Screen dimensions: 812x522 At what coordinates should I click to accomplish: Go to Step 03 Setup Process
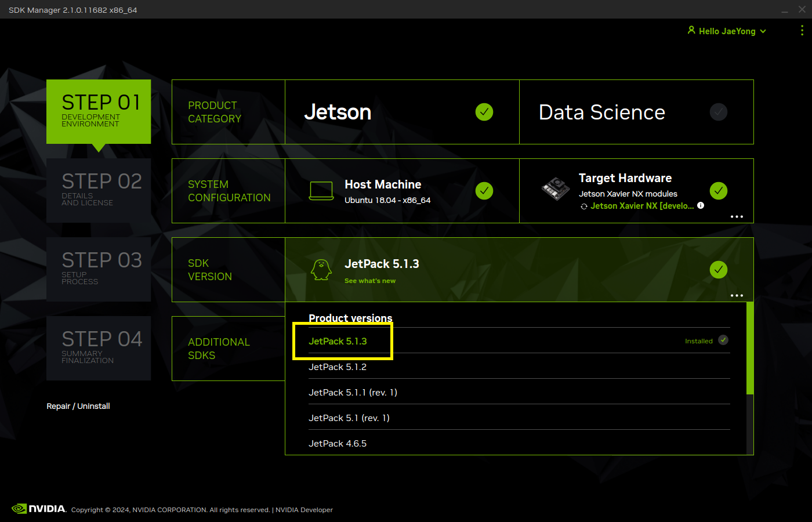coord(99,269)
